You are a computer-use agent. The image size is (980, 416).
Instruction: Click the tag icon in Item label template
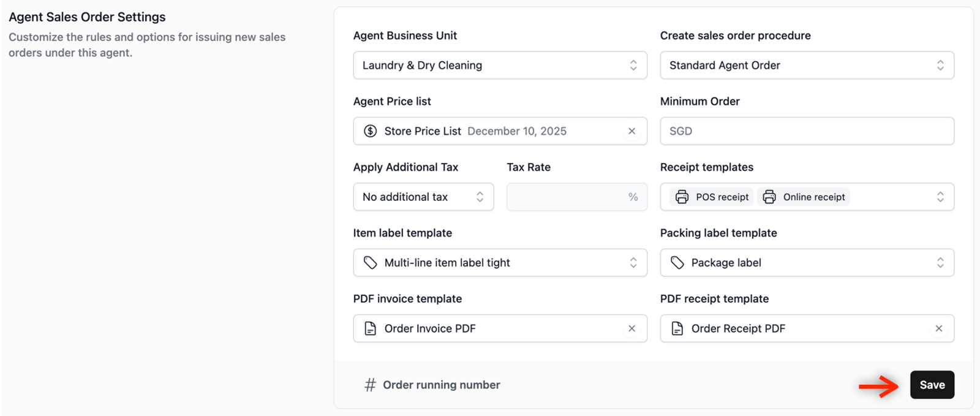click(x=370, y=263)
